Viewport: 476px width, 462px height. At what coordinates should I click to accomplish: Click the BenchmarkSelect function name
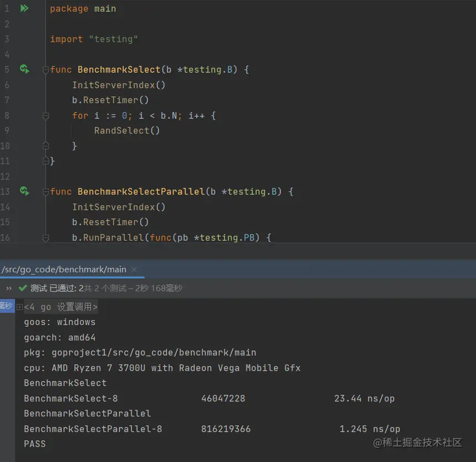(x=119, y=69)
